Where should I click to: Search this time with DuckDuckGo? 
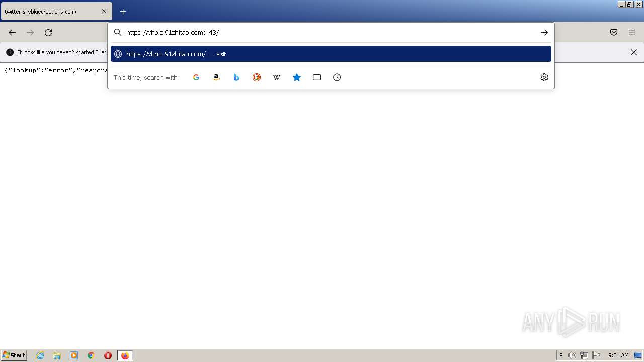point(257,77)
